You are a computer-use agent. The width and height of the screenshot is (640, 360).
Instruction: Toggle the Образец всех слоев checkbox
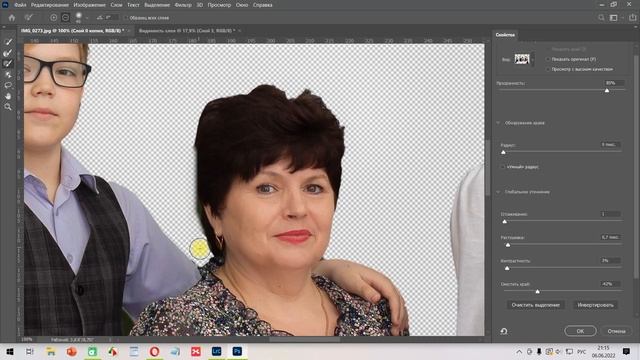[126, 18]
